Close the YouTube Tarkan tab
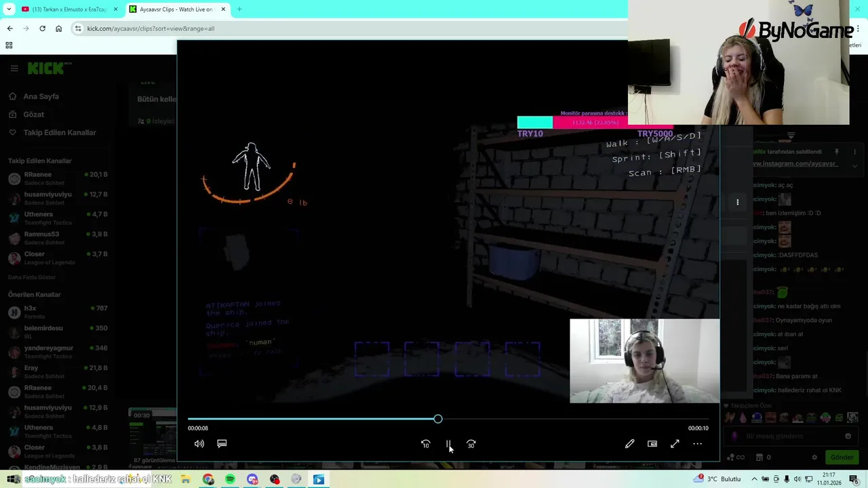This screenshot has height=488, width=868. point(115,9)
